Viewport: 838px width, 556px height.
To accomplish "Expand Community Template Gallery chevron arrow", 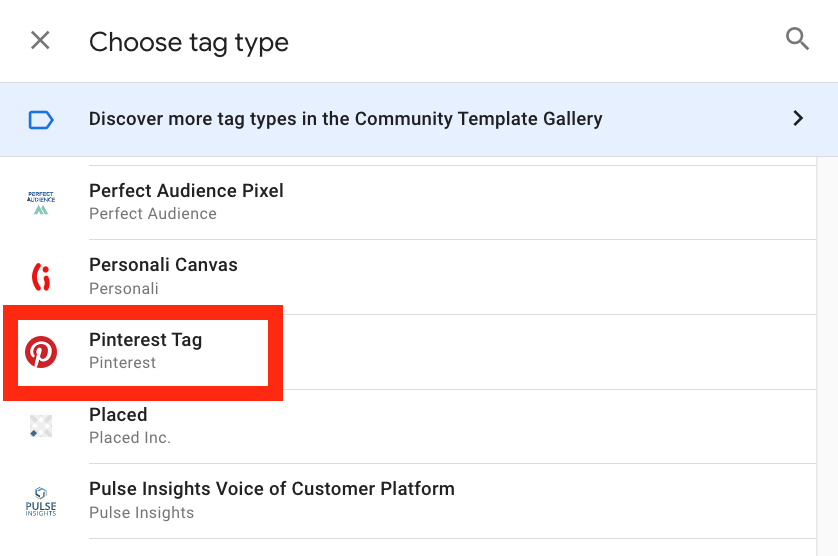I will (798, 118).
